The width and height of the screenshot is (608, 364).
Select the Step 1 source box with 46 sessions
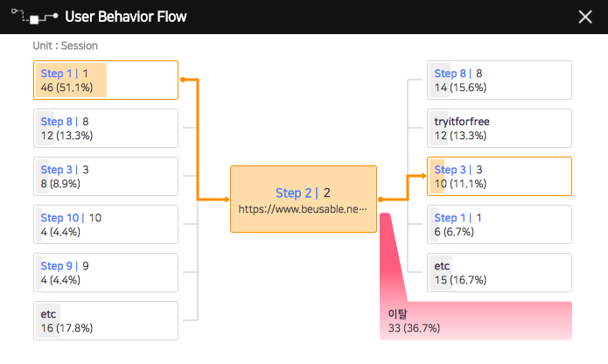(106, 80)
